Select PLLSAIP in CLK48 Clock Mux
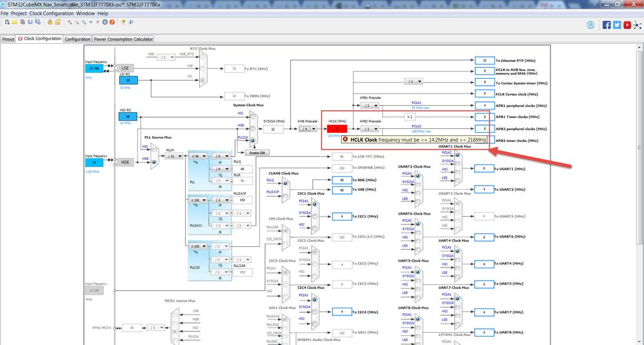Screen dimensions: 644x345 [x=285, y=195]
